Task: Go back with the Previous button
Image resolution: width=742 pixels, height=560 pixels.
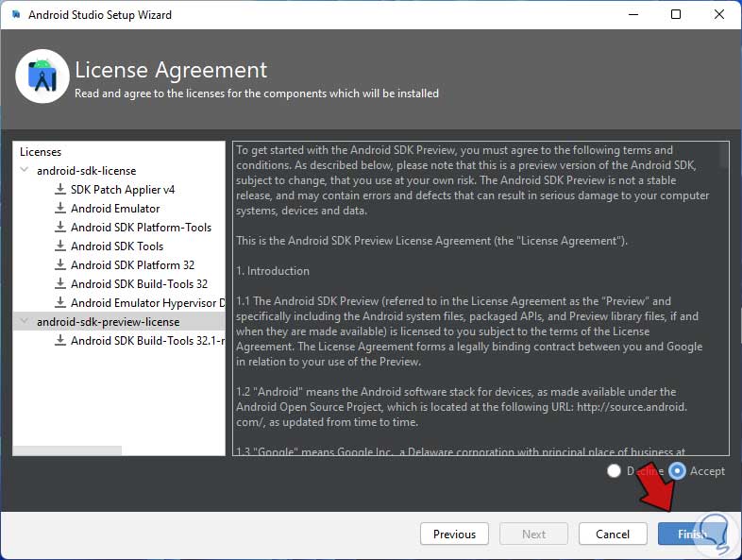Action: 454,534
